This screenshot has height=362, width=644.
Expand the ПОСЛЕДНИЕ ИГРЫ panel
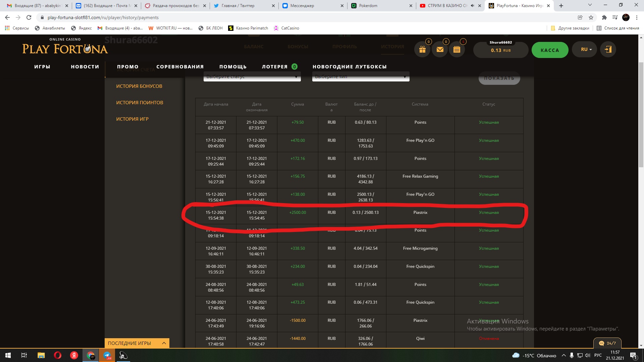[137, 343]
